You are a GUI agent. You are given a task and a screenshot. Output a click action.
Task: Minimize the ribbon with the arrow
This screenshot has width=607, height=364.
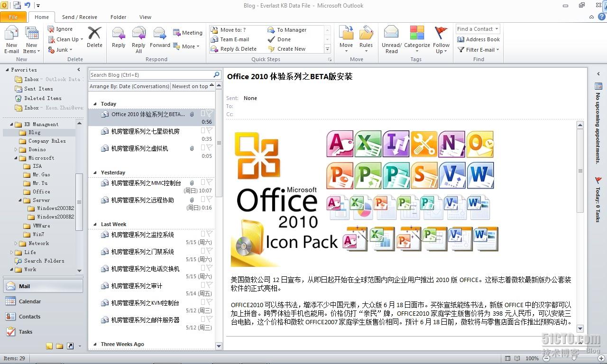point(591,17)
